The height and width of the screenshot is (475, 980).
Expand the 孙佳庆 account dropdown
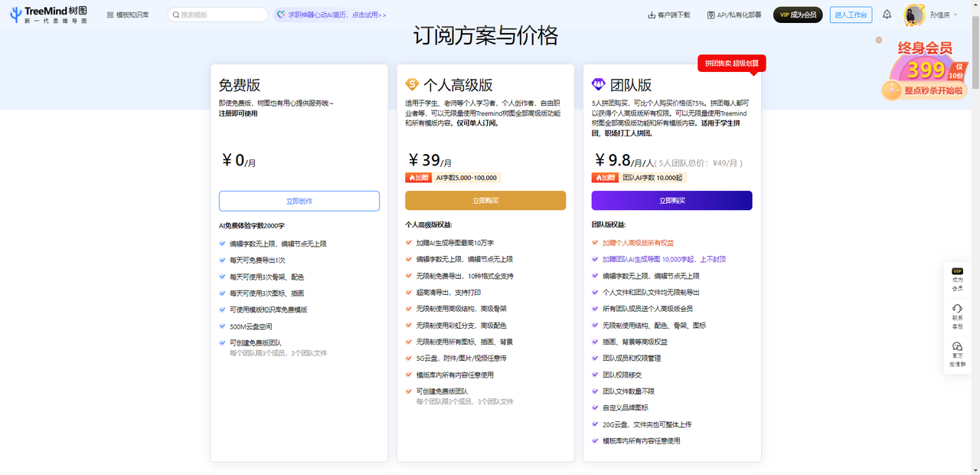[943, 15]
